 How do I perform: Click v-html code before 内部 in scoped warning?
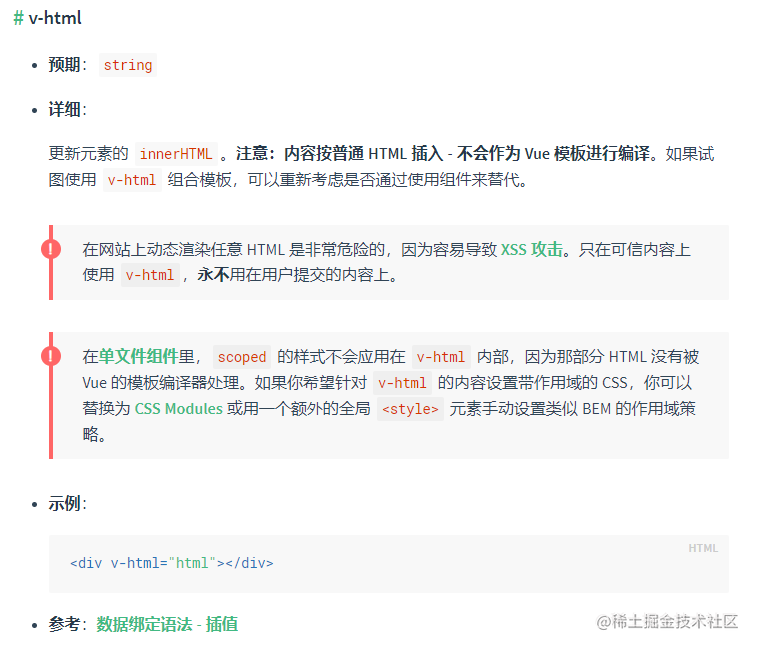(441, 357)
